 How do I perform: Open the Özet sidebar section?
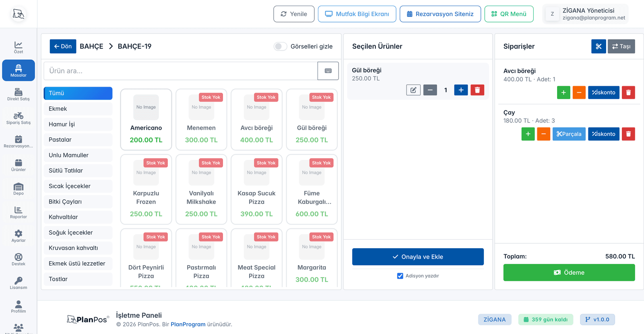coord(19,47)
